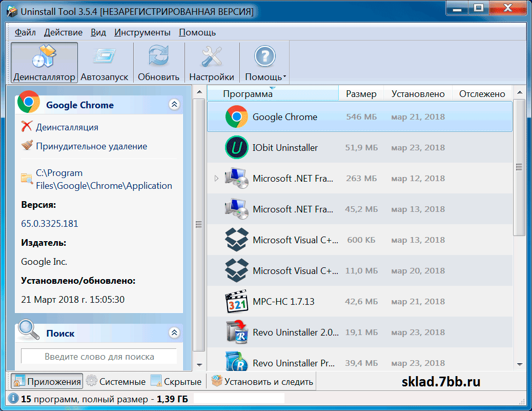Screen dimensions: 532x411
Task: Sort by the Программа column header
Action: (273, 94)
